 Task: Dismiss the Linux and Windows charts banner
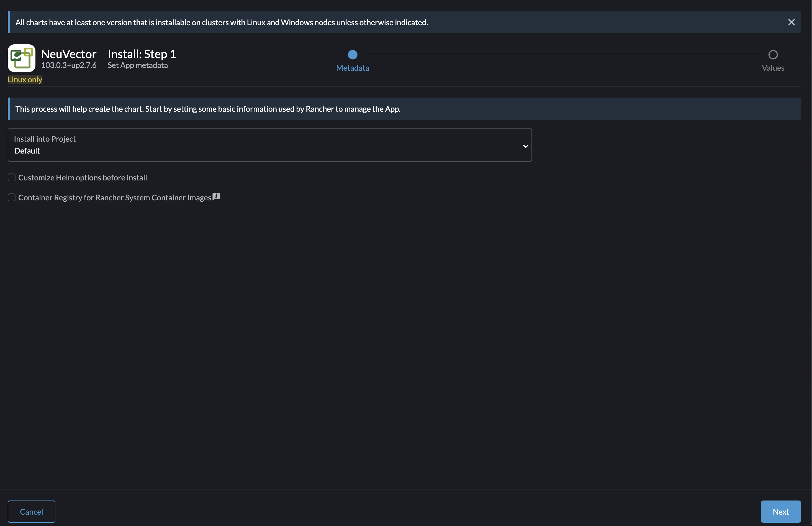(x=791, y=22)
